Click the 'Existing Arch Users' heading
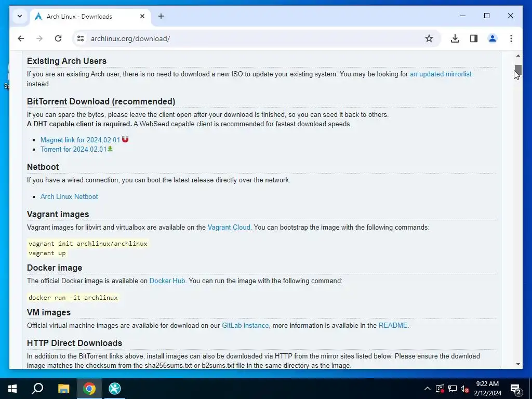Viewport: 532px width, 399px height. click(x=66, y=61)
